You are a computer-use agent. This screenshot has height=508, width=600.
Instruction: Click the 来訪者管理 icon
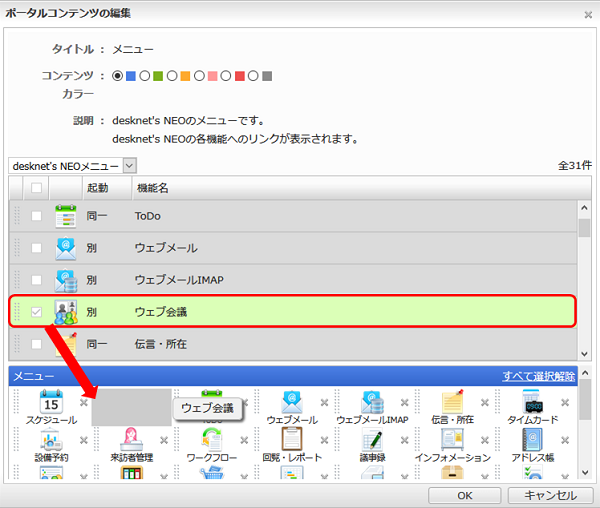(130, 439)
